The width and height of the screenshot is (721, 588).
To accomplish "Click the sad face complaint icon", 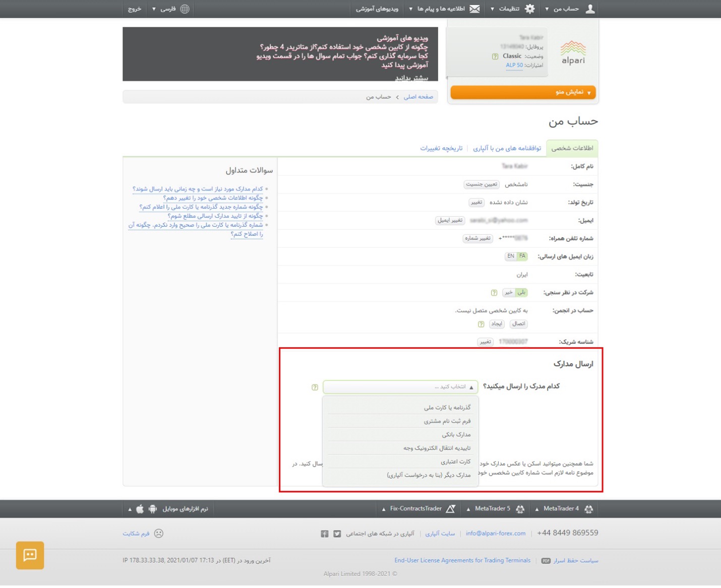I will pyautogui.click(x=158, y=534).
